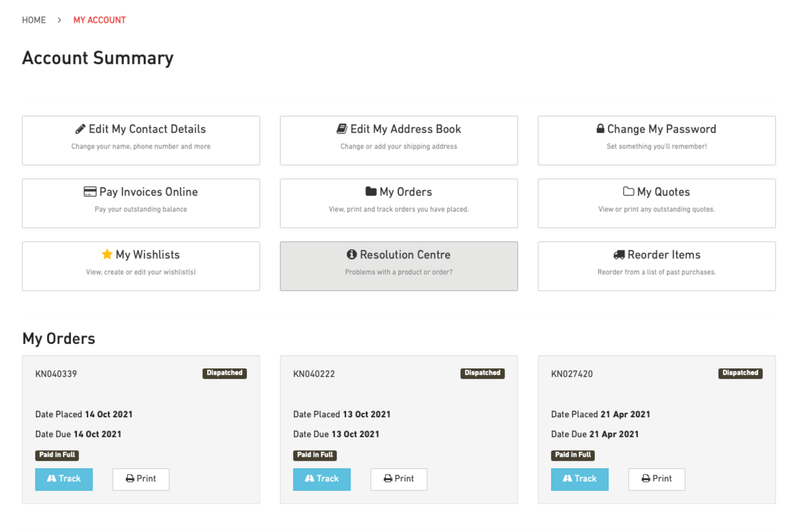Click the My Orders section heading
798x532 pixels.
(x=59, y=339)
